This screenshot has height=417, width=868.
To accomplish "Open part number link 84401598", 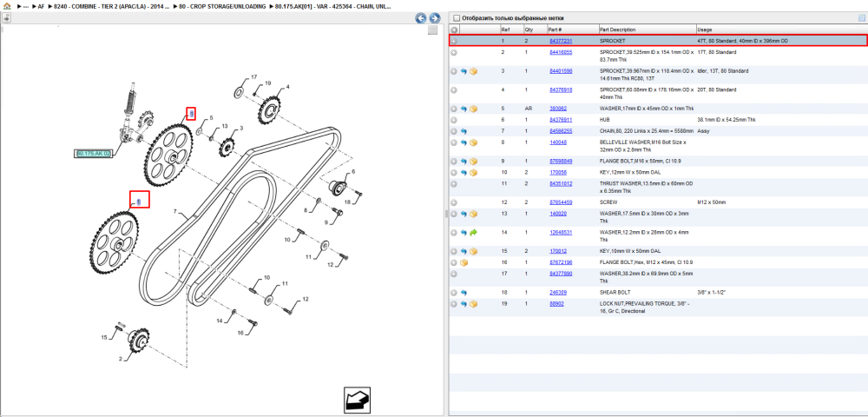I will [x=560, y=71].
